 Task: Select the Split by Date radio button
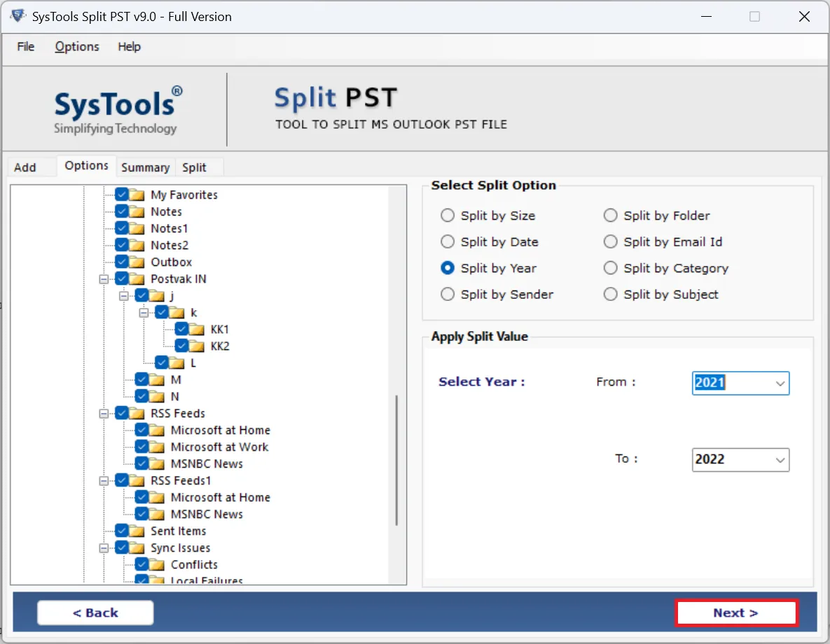(x=448, y=241)
